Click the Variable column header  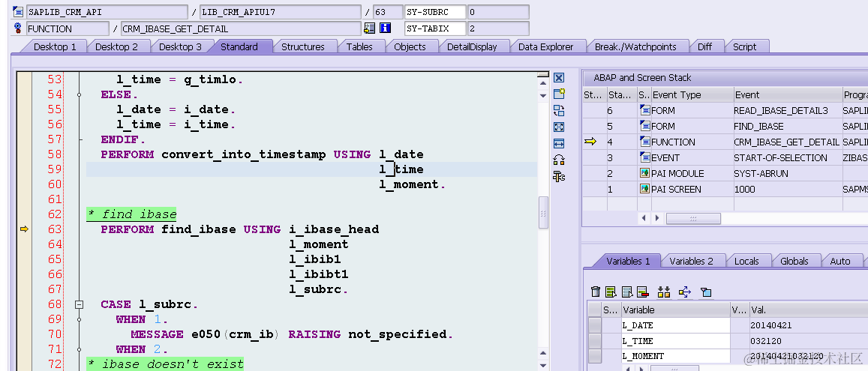675,310
